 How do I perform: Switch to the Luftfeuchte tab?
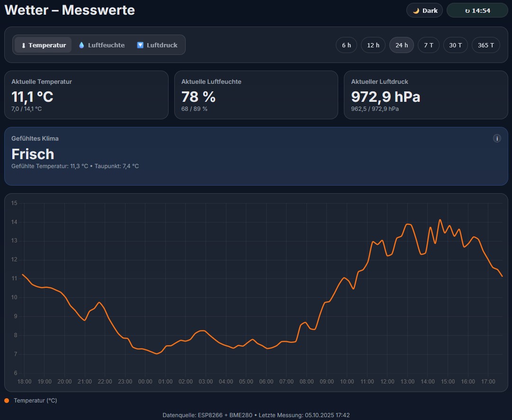101,45
